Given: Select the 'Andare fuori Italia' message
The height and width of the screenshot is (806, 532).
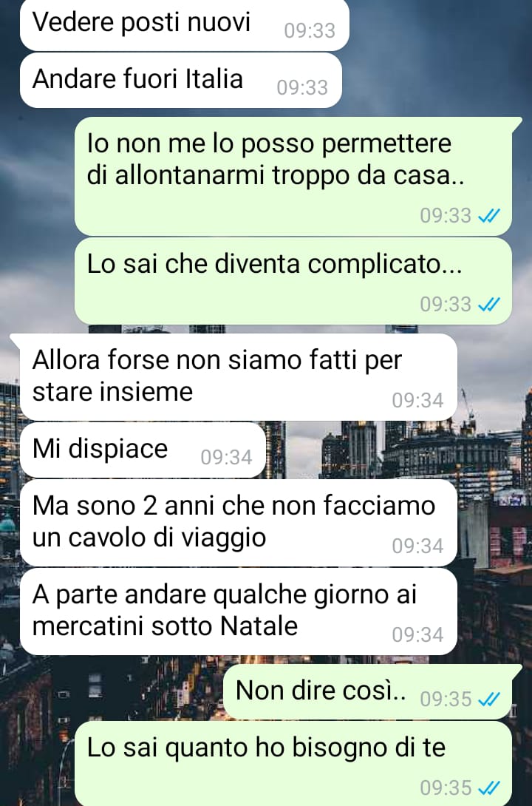Looking at the screenshot, I should (181, 81).
